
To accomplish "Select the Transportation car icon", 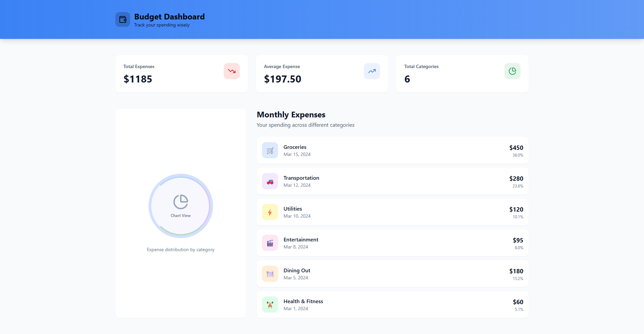I will coord(270,181).
